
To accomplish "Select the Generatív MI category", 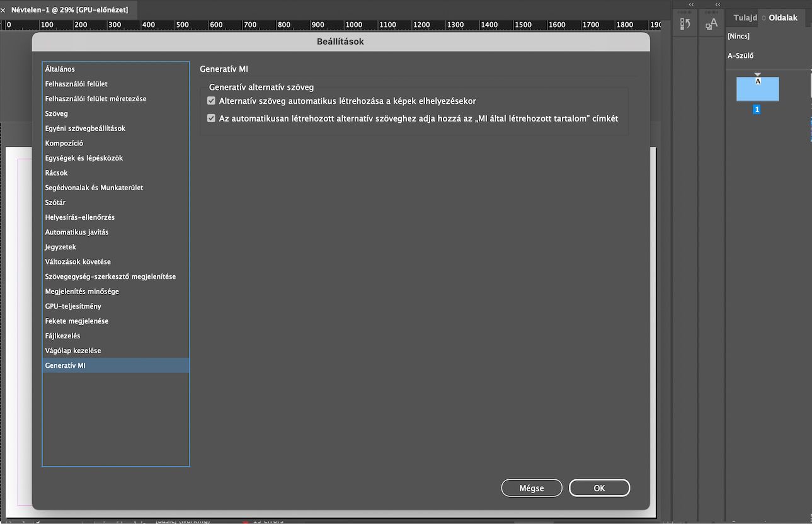I will click(116, 365).
